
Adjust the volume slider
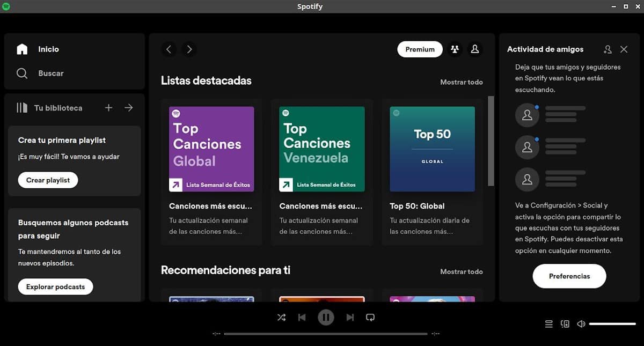click(x=612, y=324)
